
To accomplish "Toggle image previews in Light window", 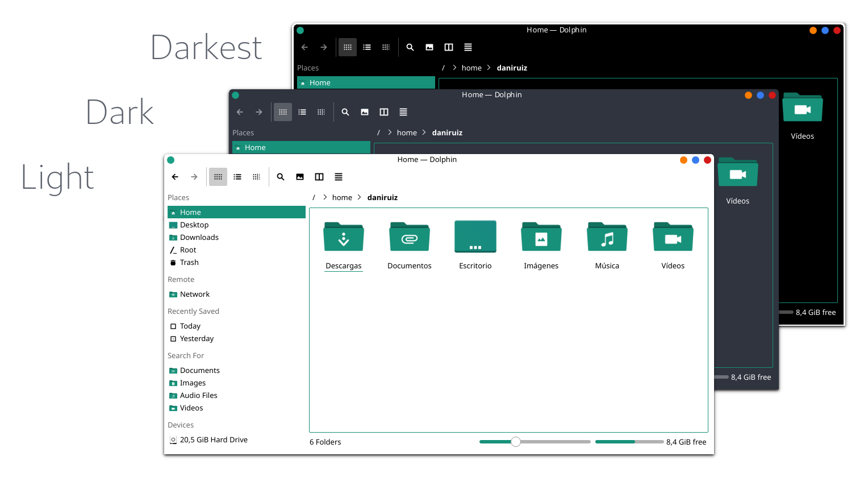I will pyautogui.click(x=300, y=177).
